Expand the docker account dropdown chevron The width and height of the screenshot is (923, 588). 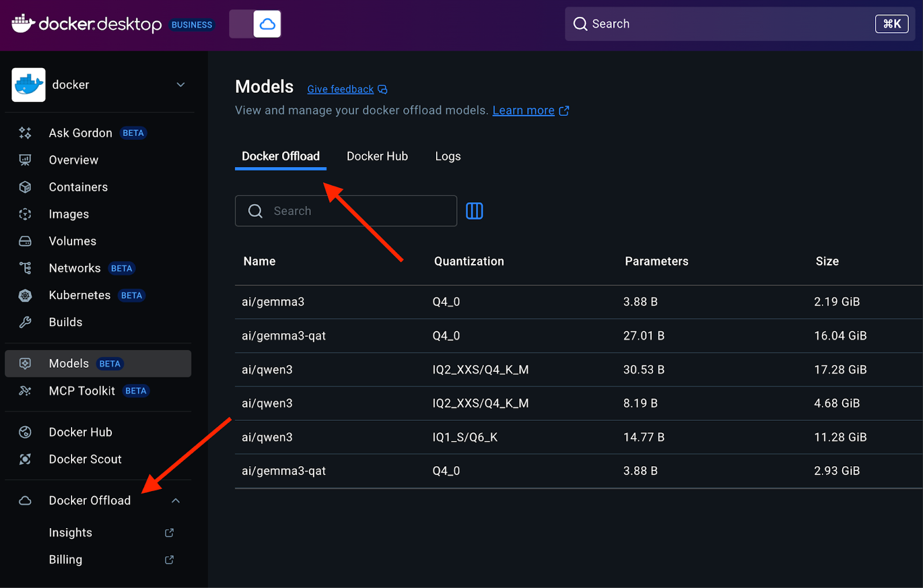[181, 85]
